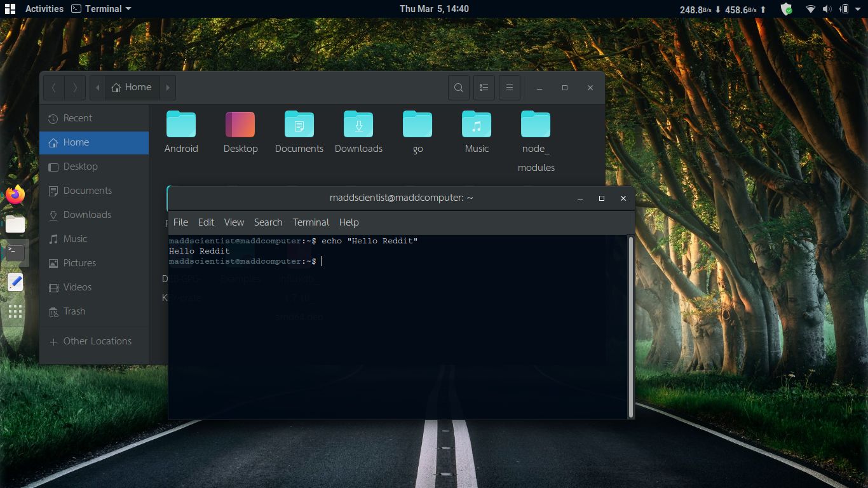The width and height of the screenshot is (868, 488).
Task: Open the Terminal's Edit menu
Action: click(206, 222)
